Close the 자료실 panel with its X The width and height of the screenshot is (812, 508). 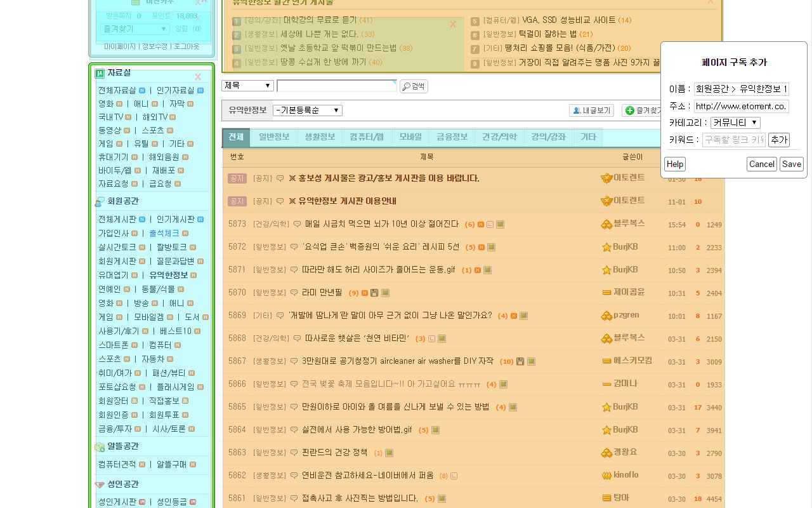click(x=197, y=77)
